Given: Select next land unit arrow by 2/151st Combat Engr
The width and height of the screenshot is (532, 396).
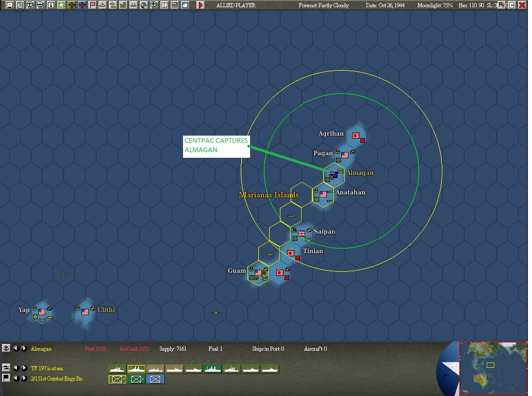Looking at the screenshot, I should [24, 378].
